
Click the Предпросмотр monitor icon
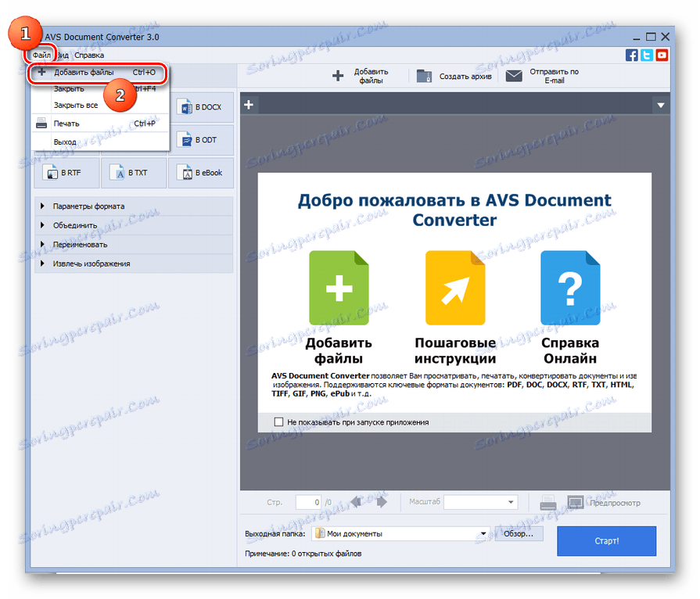coord(576,503)
